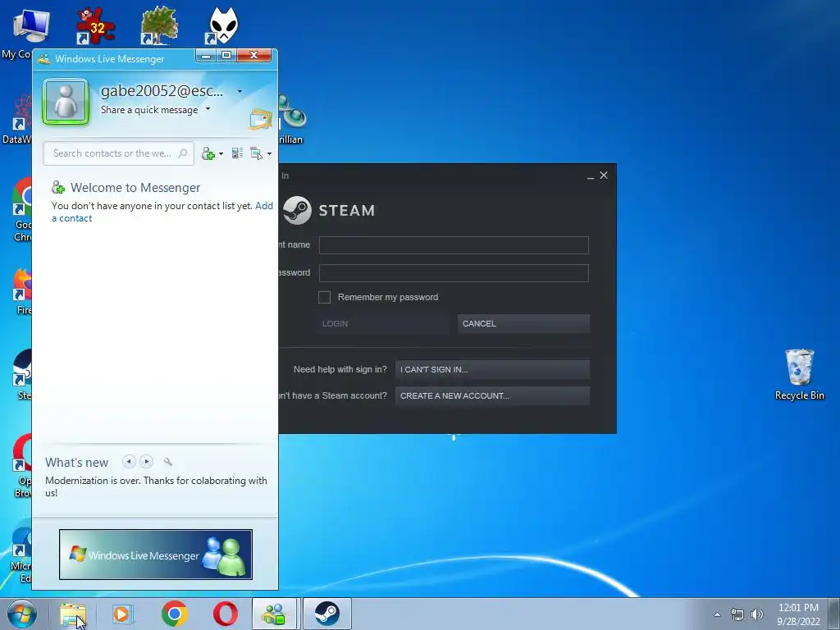The height and width of the screenshot is (630, 840).
Task: Click the Add a contact link
Action: tap(162, 212)
